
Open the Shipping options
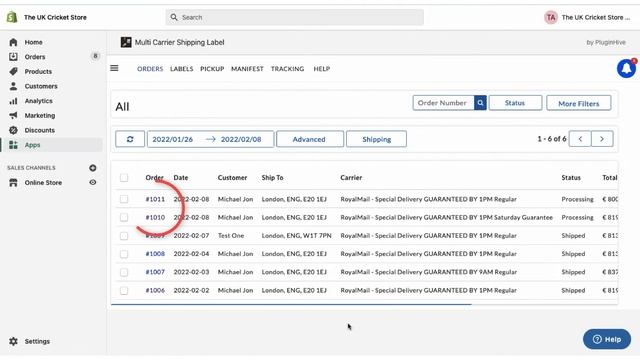tap(376, 139)
